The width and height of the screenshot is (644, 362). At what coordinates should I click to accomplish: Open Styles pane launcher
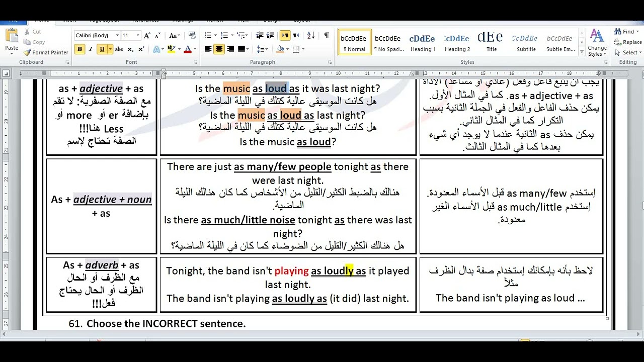(x=606, y=62)
